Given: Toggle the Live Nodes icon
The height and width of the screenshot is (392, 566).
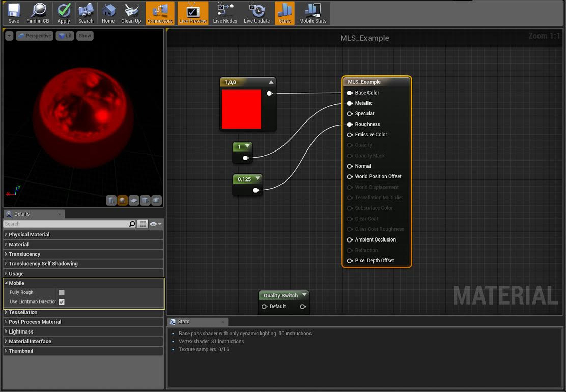Looking at the screenshot, I should [x=225, y=13].
